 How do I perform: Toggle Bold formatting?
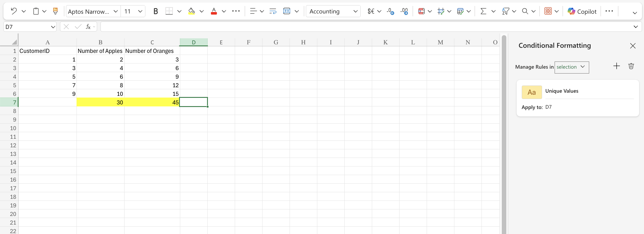pos(156,11)
